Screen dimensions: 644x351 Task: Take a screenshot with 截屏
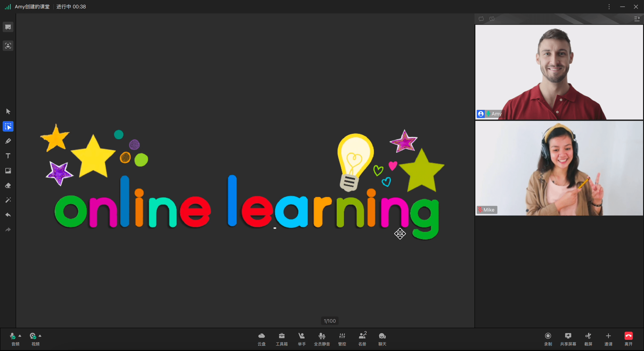[588, 339]
